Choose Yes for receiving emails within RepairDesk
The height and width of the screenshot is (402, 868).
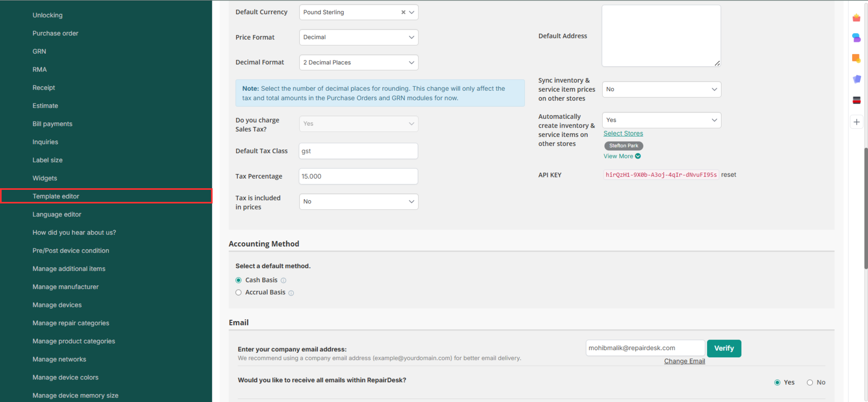pyautogui.click(x=777, y=382)
